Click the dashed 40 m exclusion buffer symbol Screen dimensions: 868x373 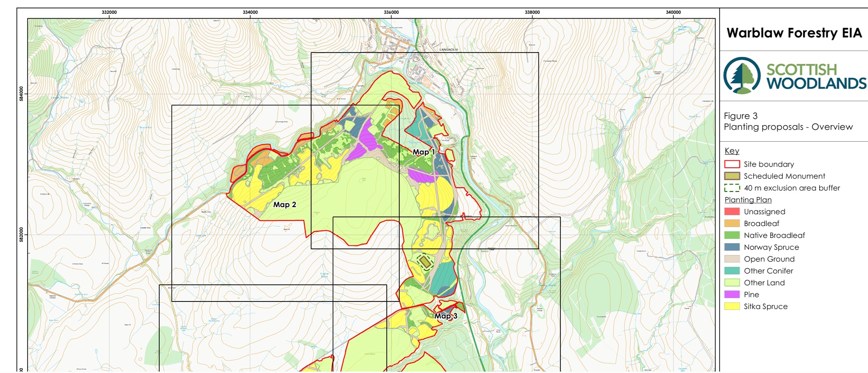(732, 188)
